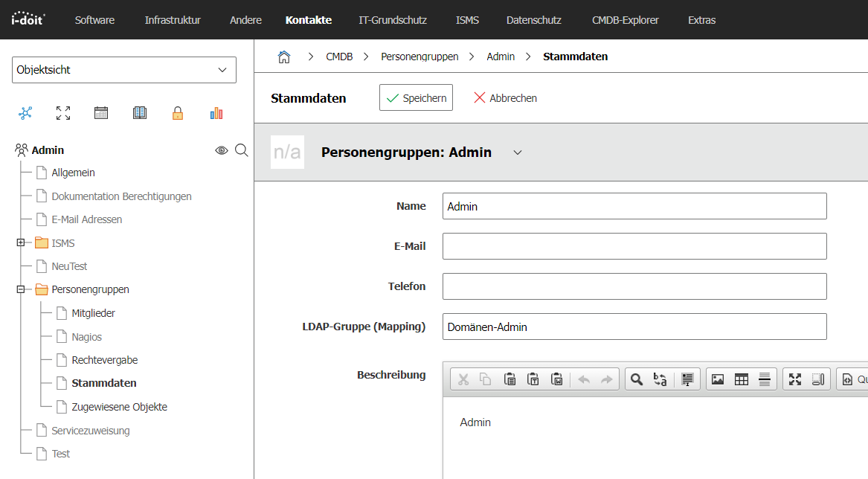Toggle the eye icon beside Admin
Viewport: 868px width, 479px height.
222,150
